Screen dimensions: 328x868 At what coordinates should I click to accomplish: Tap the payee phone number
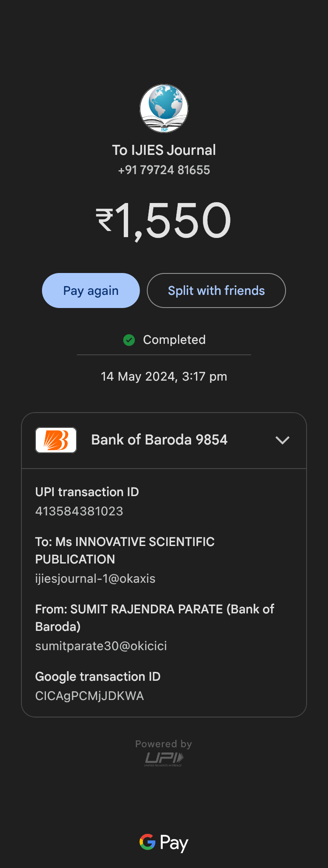(x=164, y=170)
